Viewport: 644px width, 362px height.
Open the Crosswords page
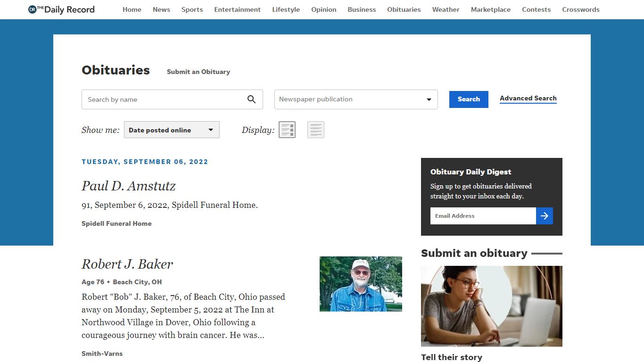tap(581, 9)
